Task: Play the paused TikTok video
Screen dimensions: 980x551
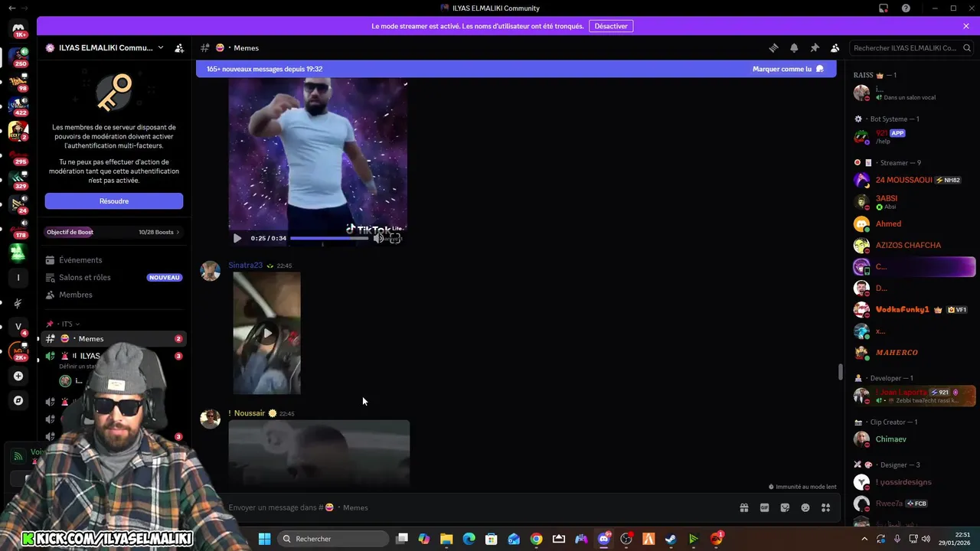Action: tap(237, 238)
